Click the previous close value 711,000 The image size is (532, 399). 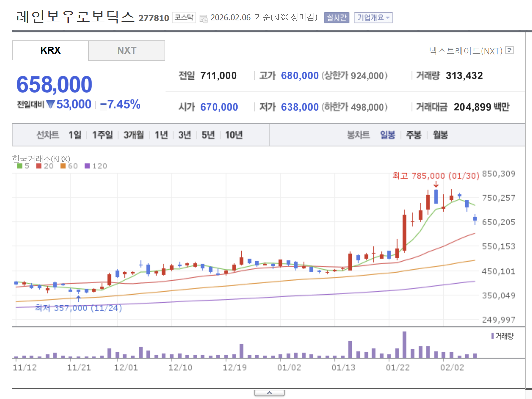(x=218, y=76)
